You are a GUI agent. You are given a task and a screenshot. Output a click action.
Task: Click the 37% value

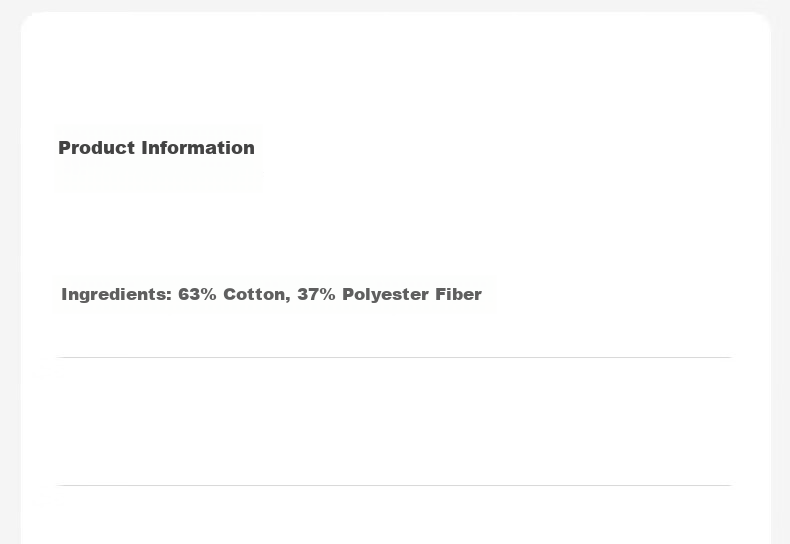point(316,294)
